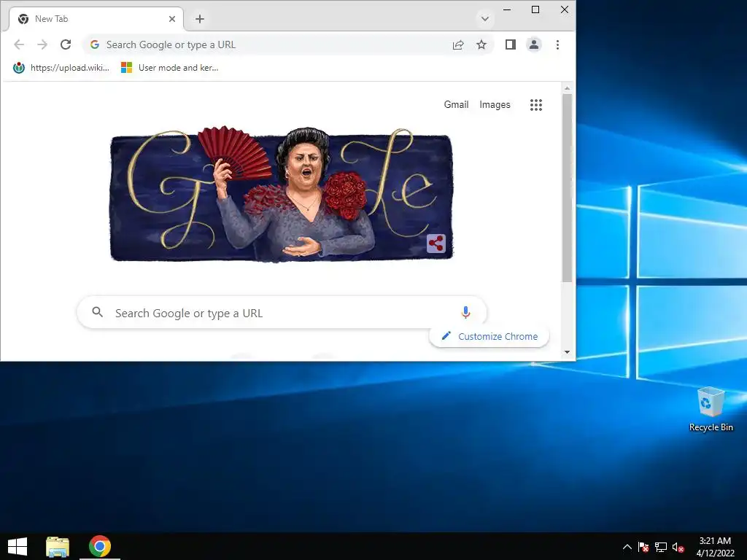The image size is (747, 560).
Task: Click the magnifier icon in the search box
Action: (98, 312)
